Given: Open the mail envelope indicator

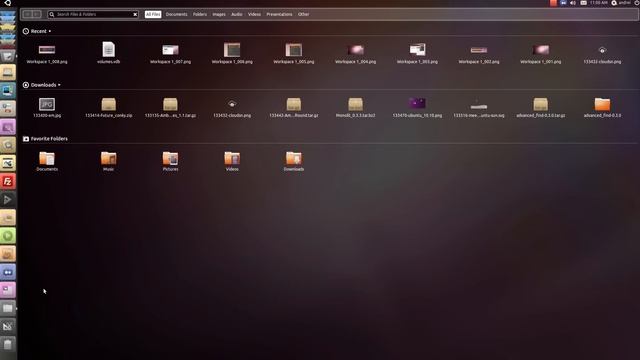Looking at the screenshot, I should coord(583,3).
